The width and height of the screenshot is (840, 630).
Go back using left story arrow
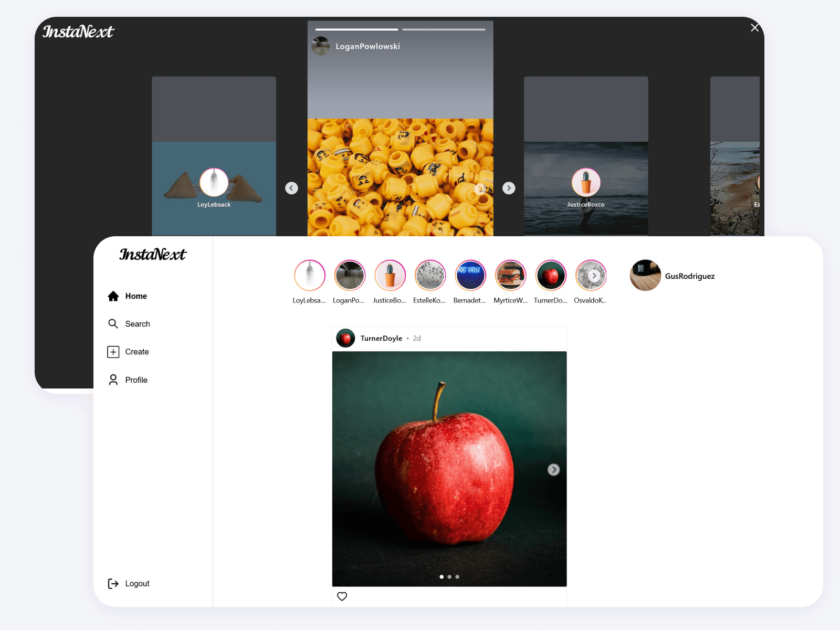[x=292, y=188]
